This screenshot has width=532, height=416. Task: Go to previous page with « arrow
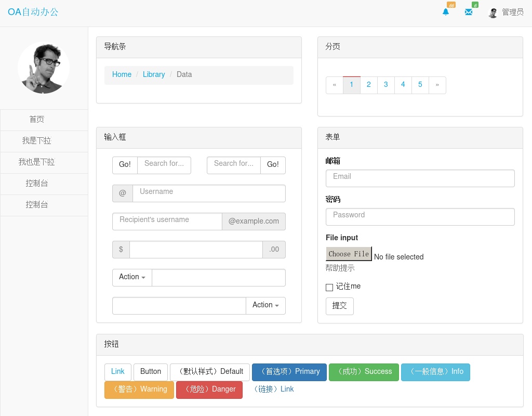tap(335, 85)
